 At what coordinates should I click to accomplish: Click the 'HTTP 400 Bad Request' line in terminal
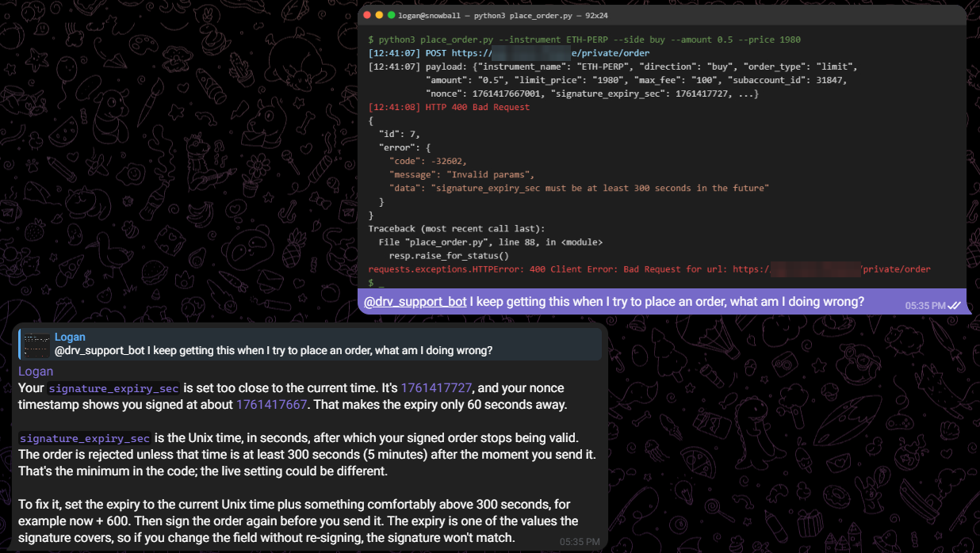[449, 107]
